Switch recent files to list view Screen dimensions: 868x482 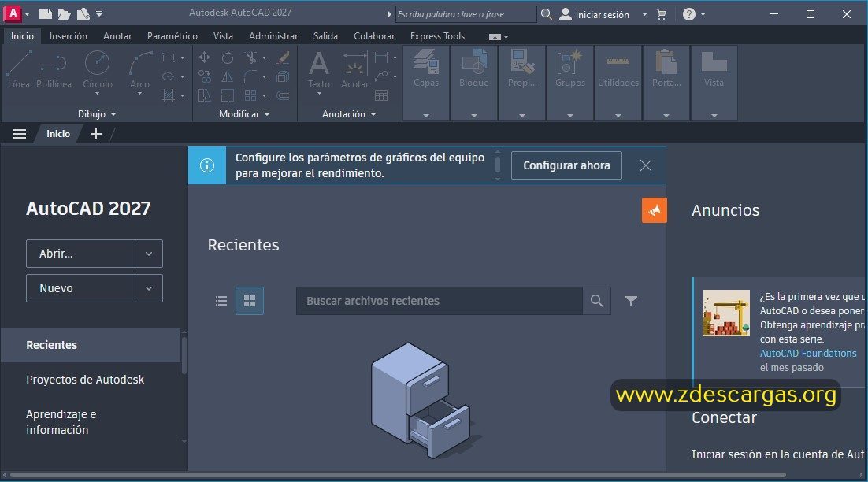(221, 301)
